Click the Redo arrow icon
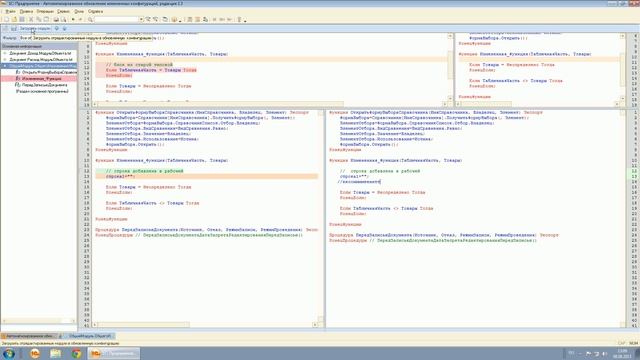The height and width of the screenshot is (360, 640). [x=80, y=19]
